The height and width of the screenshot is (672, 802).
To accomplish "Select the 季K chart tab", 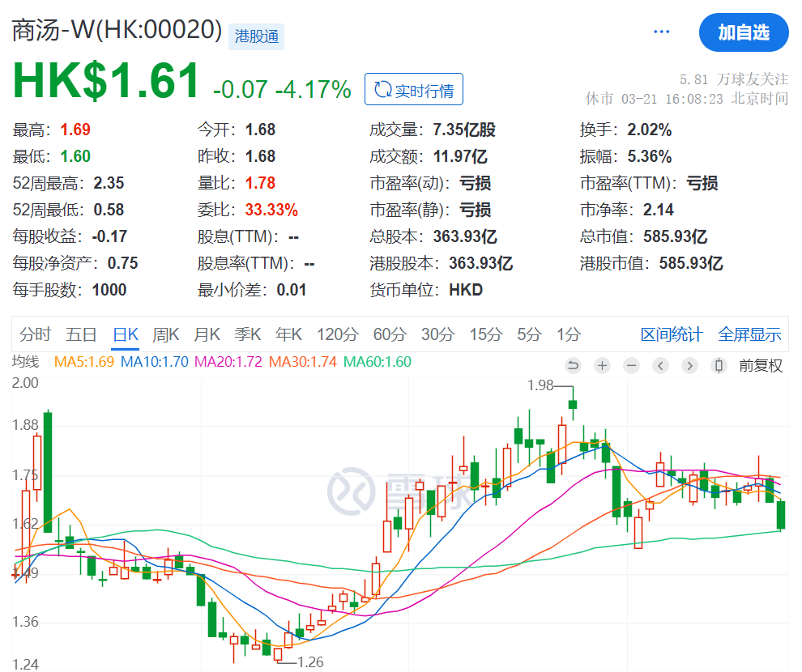I will pyautogui.click(x=248, y=334).
